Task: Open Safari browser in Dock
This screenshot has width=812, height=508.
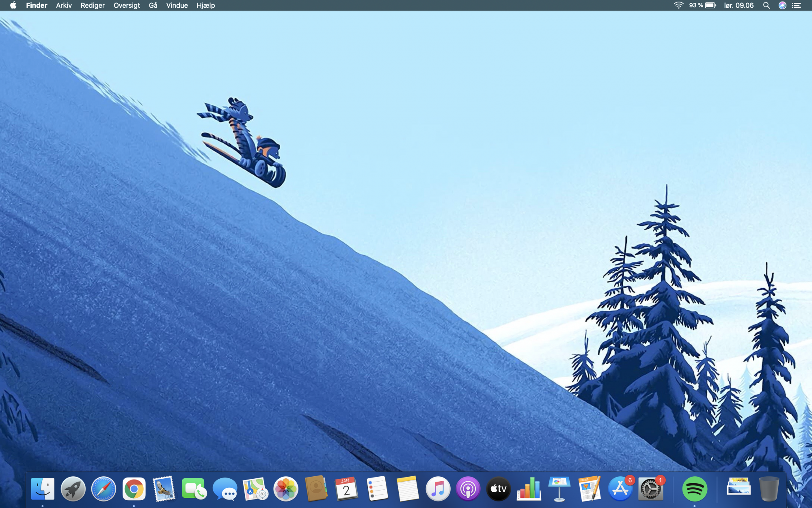Action: [x=104, y=488]
